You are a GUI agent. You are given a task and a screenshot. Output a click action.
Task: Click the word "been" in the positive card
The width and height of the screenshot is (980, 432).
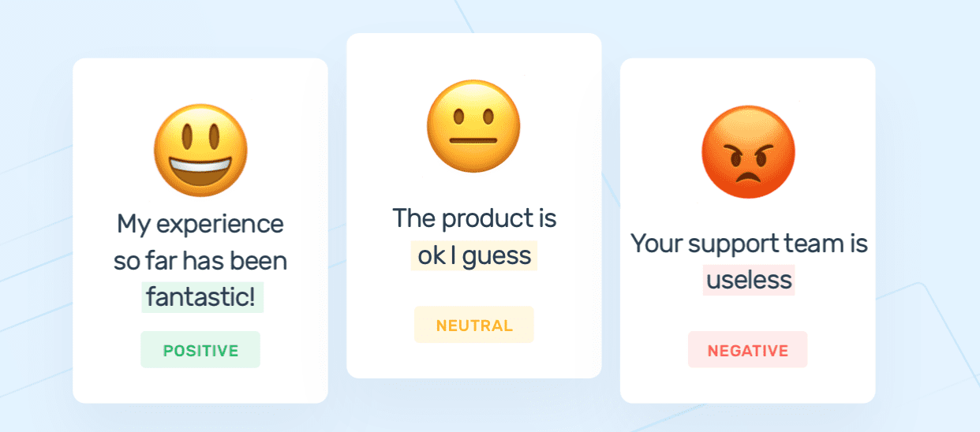click(260, 261)
